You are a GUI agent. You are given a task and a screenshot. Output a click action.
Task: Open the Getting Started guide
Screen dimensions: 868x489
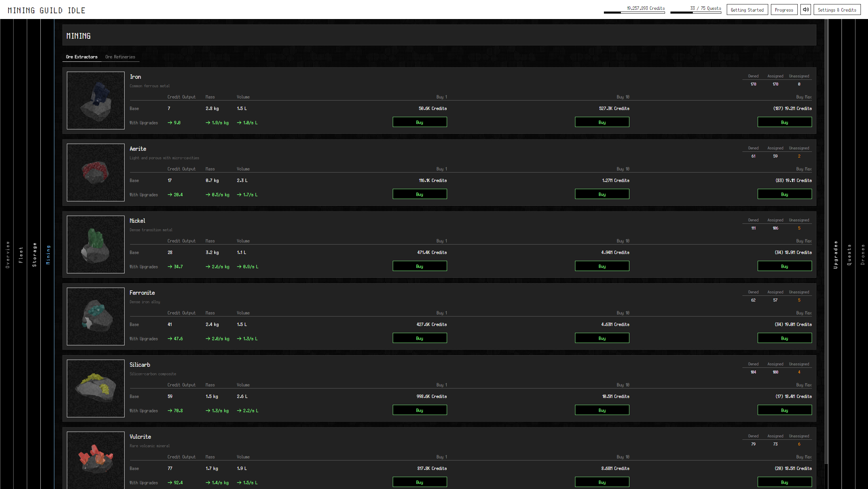[x=747, y=10]
